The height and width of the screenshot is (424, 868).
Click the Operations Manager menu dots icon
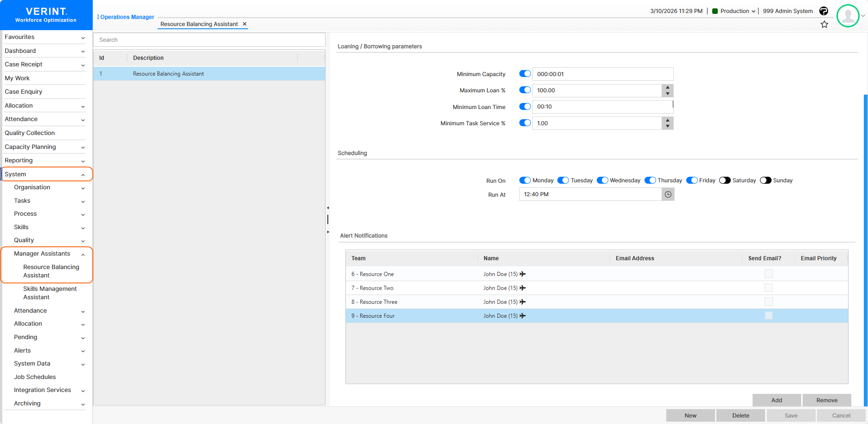(98, 17)
